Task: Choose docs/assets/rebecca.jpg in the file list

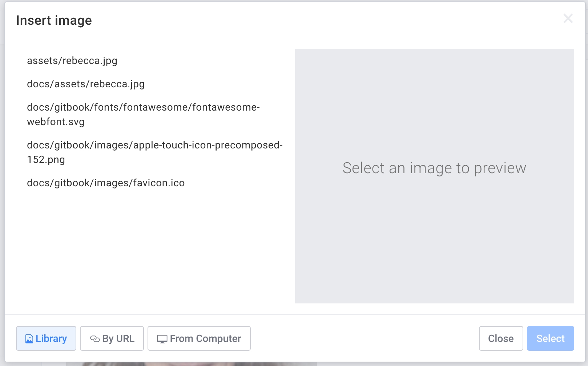Action: 86,84
